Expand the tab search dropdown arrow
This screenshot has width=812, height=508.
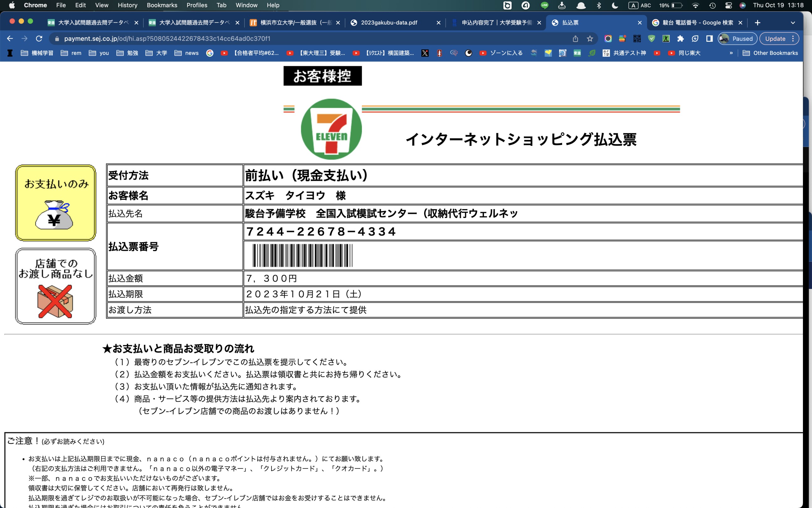(793, 23)
